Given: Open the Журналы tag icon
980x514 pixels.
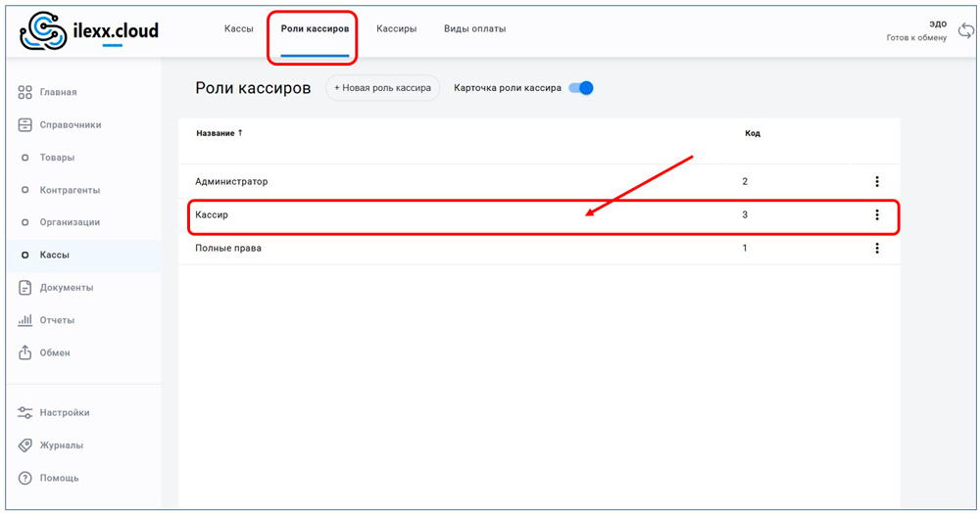Looking at the screenshot, I should coord(25,445).
